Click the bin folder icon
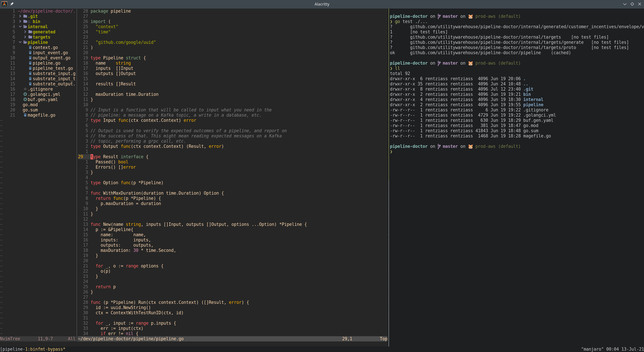Image resolution: width=644 pixels, height=352 pixels. (25, 21)
